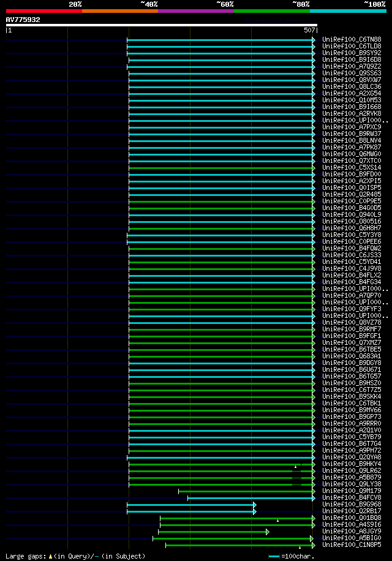
Task: Click the "Large gaps:" legend text
Action: [26, 556]
